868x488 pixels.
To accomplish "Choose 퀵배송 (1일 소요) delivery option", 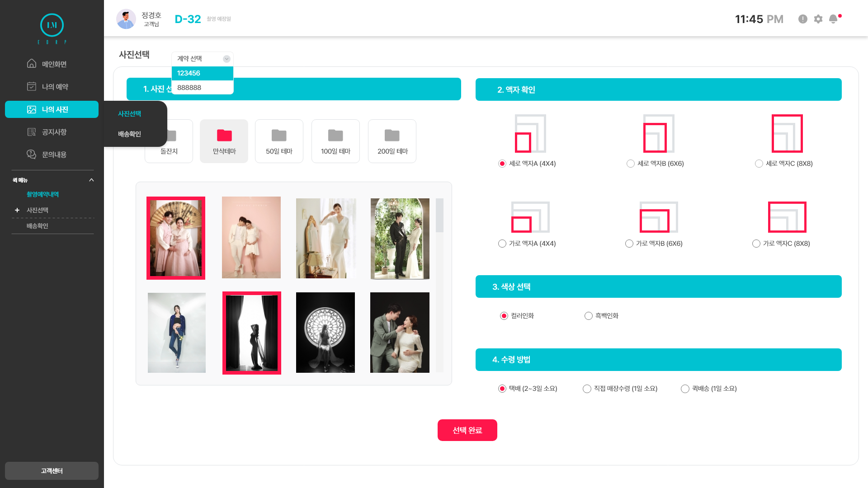I will pyautogui.click(x=685, y=389).
